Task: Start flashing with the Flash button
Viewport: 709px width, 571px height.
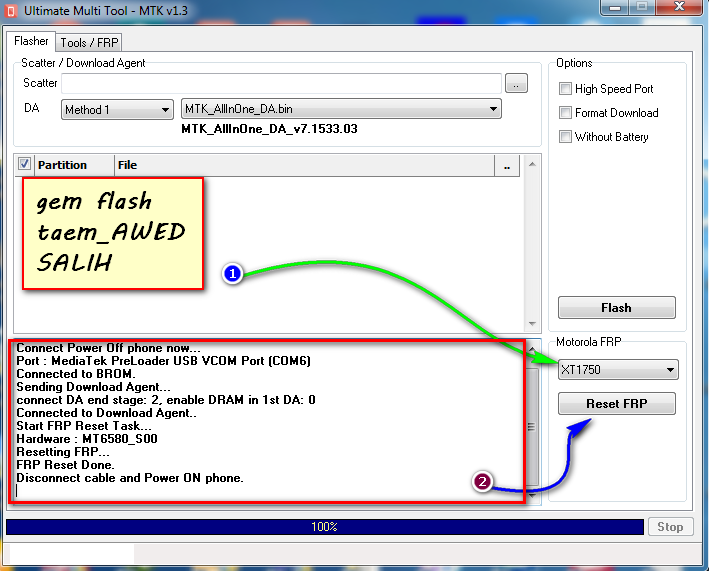Action: pyautogui.click(x=616, y=308)
